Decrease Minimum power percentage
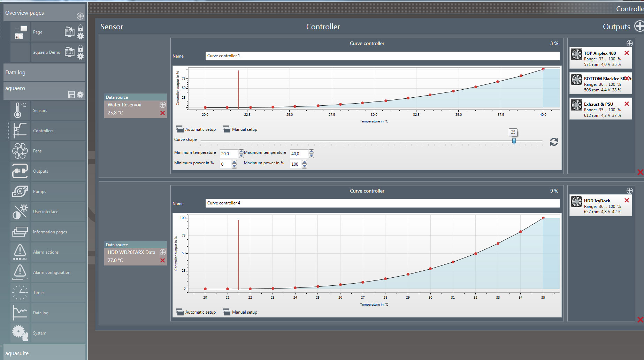This screenshot has height=360, width=644. pos(234,166)
